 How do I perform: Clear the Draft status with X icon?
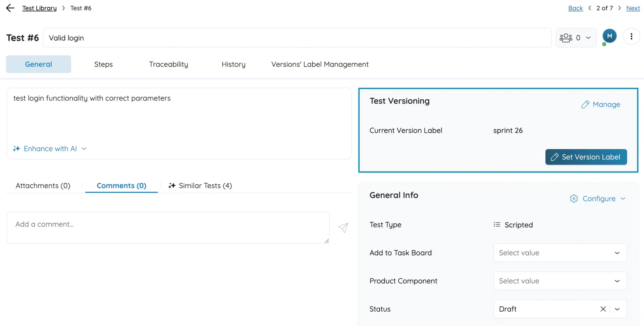click(603, 309)
